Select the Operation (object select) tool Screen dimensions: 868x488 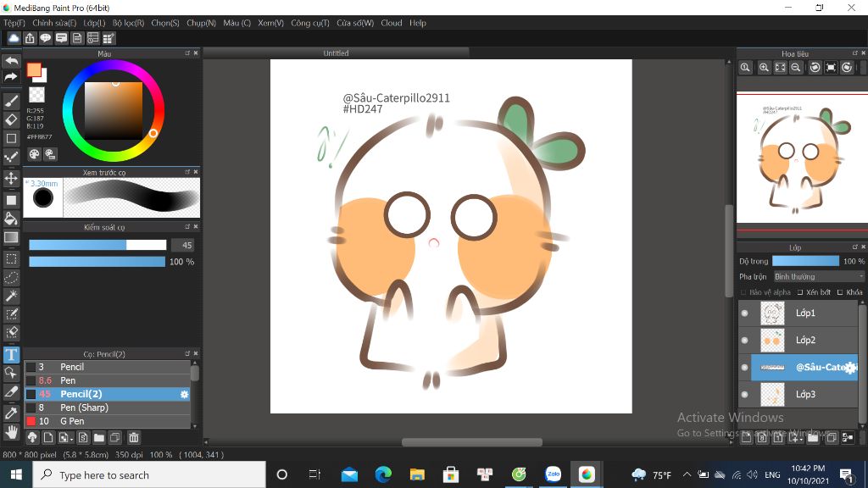pos(11,374)
